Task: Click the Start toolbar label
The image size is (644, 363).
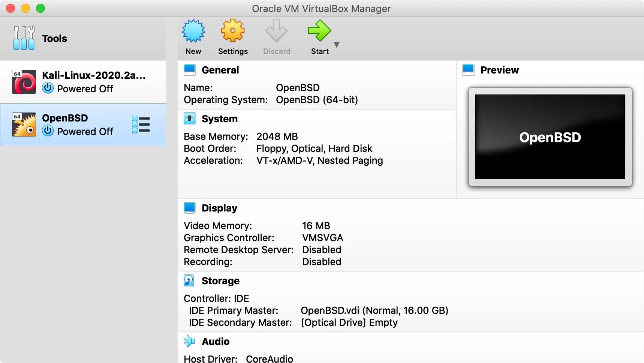Action: tap(320, 51)
